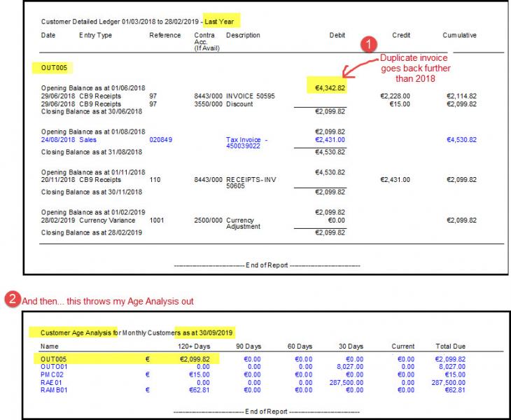Viewport: 511px width, 420px height.
Task: Open the blue Tax Invoice 450039022 description
Action: [246, 143]
